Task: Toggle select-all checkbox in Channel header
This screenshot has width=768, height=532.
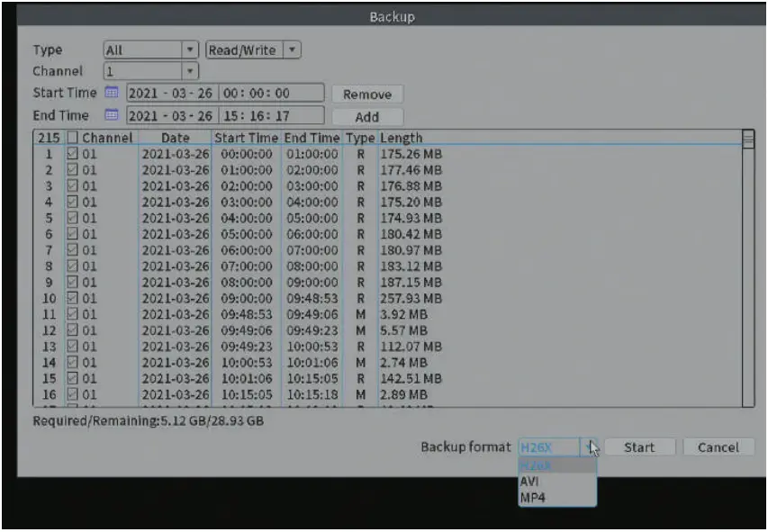Action: (x=73, y=138)
